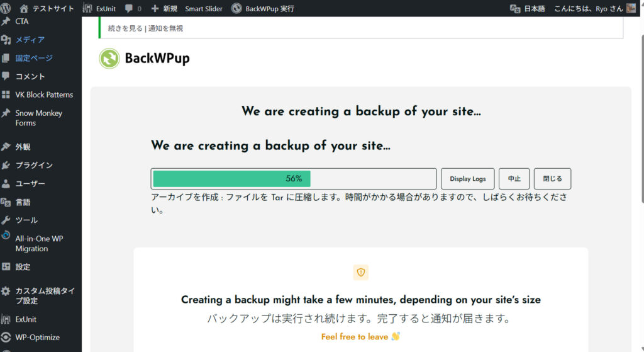Click the user avatar in the admin bar
This screenshot has height=352, width=644.
[631, 8]
